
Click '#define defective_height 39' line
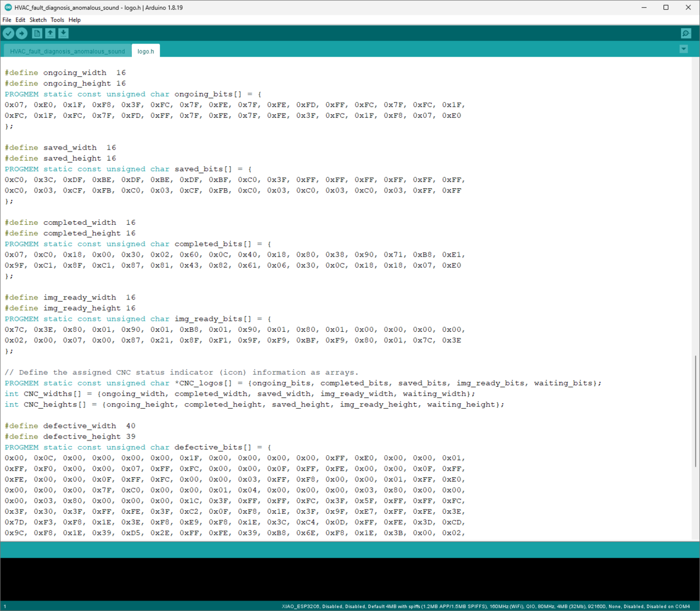[70, 436]
